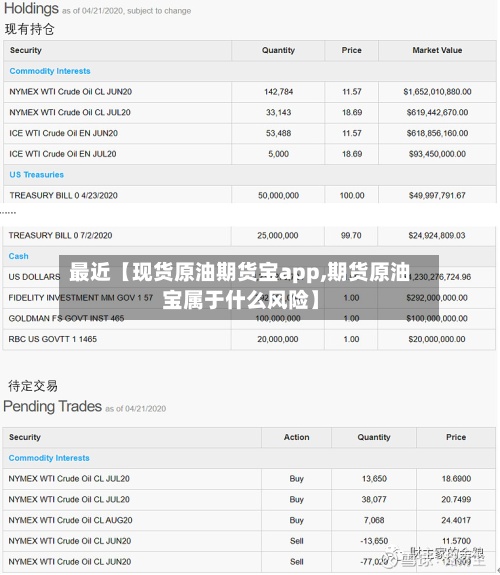
Task: Select pending quantity 13,650 Buy row
Action: pos(374,479)
